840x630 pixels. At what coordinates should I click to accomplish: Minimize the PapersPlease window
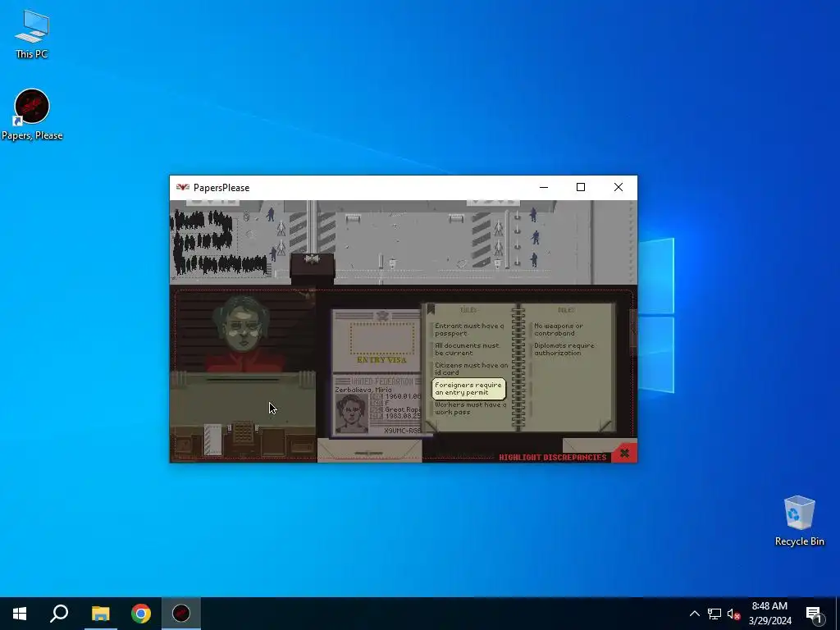544,187
